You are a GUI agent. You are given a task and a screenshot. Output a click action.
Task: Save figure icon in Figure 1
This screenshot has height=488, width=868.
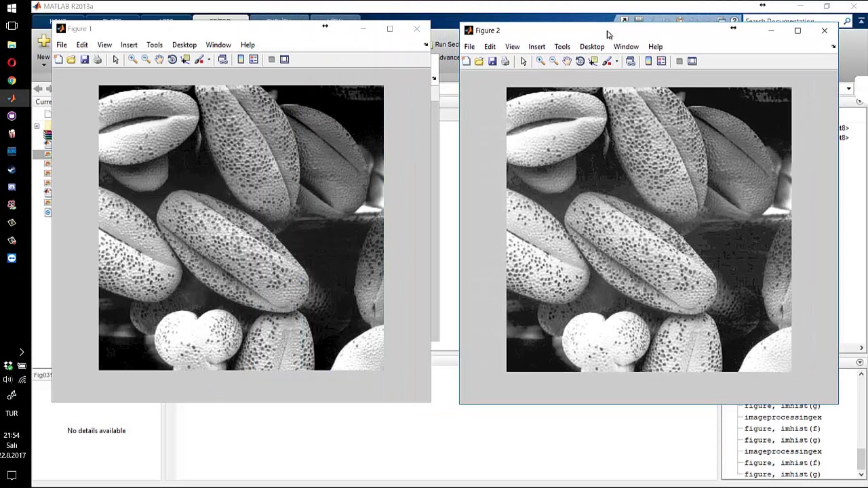tap(85, 60)
